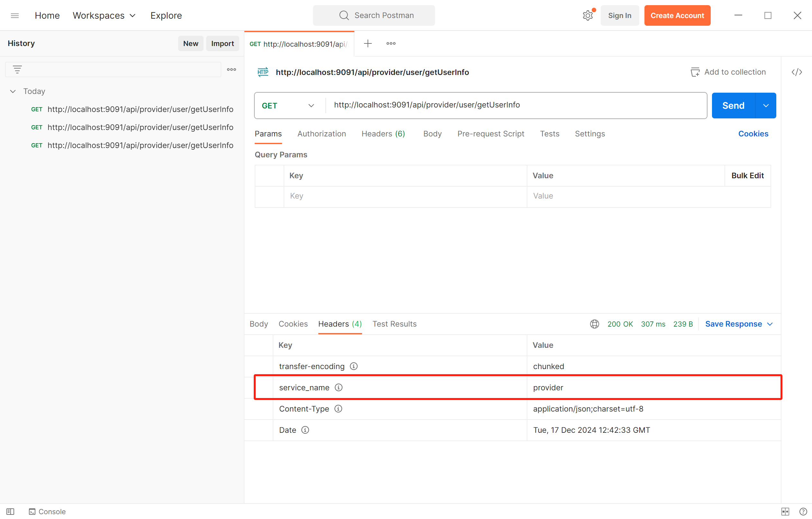Screen dimensions: 812x519
Task: Click the history filter icon
Action: (17, 70)
